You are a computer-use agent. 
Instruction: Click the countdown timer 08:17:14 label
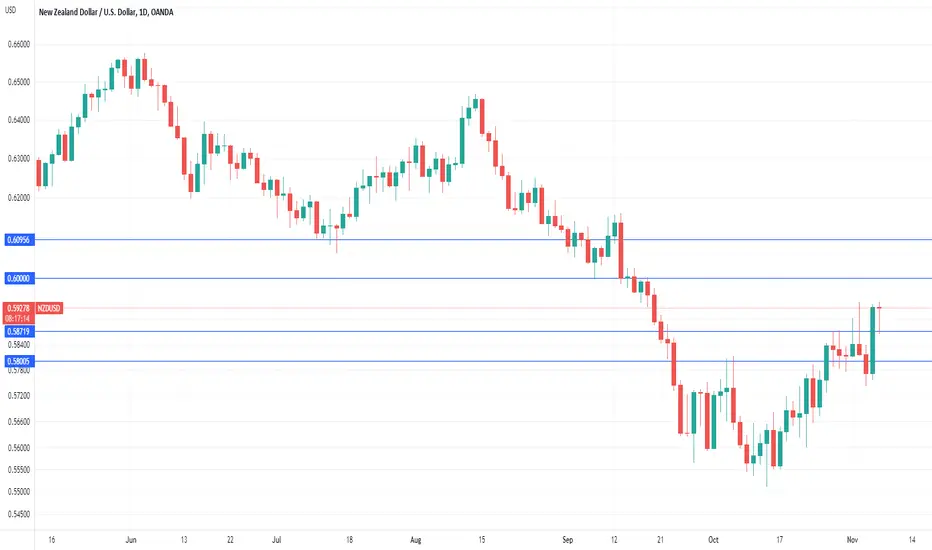coord(18,319)
